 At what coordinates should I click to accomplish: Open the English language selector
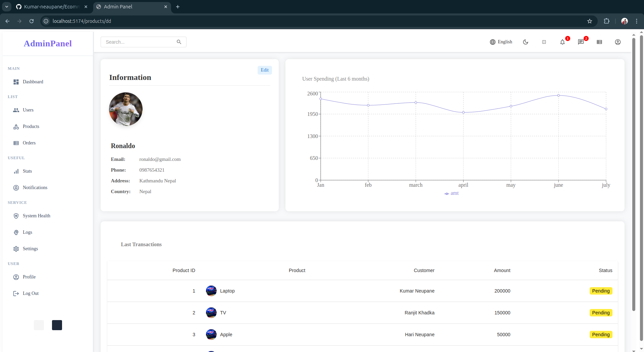501,42
